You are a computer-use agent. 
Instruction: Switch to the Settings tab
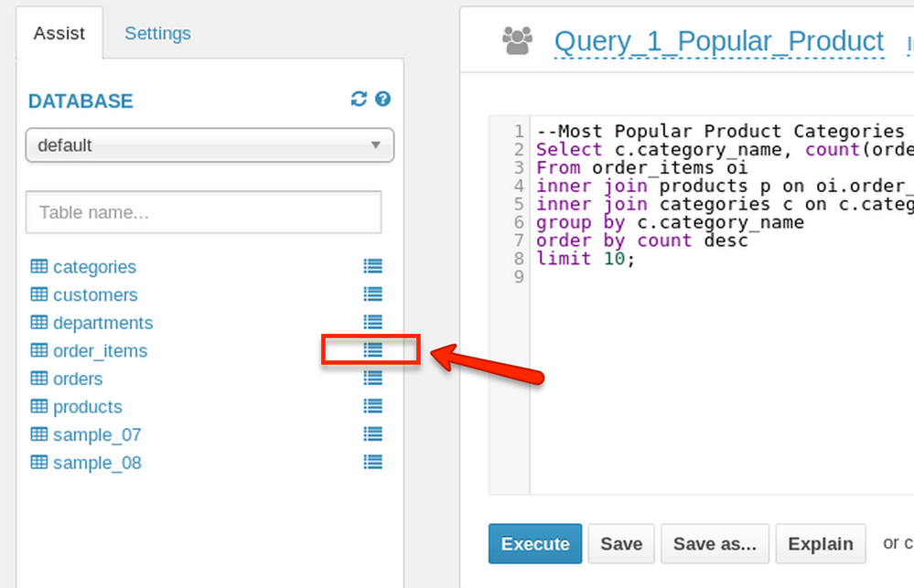coord(157,34)
